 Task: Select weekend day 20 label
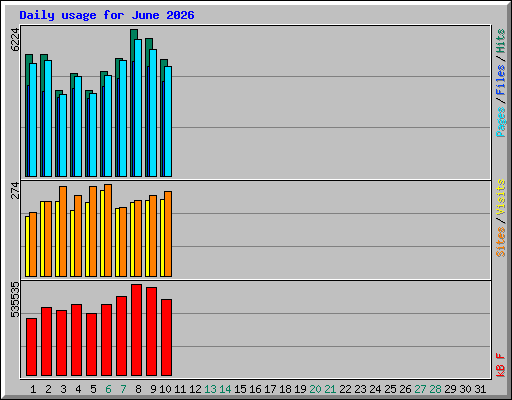point(315,389)
